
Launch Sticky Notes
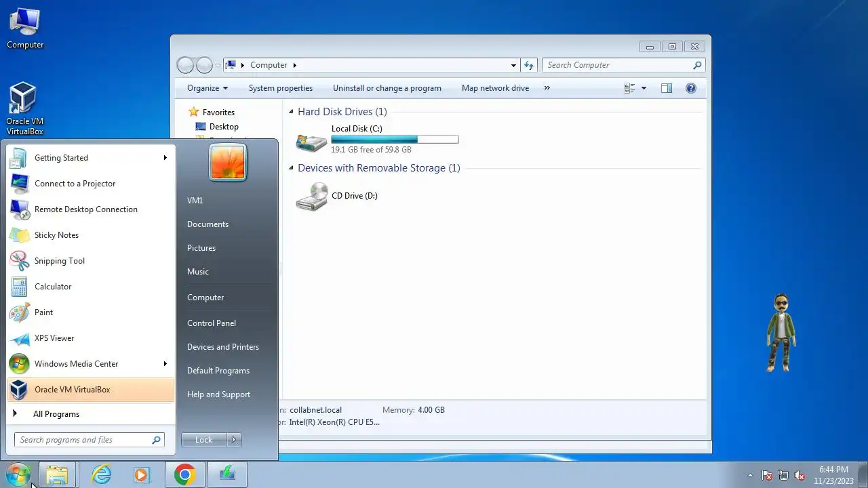pos(91,235)
